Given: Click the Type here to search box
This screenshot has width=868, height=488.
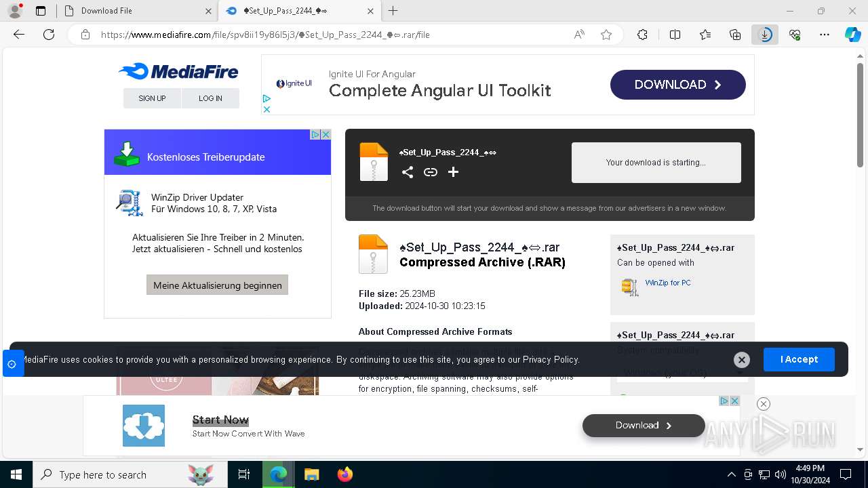Looking at the screenshot, I should [x=130, y=474].
